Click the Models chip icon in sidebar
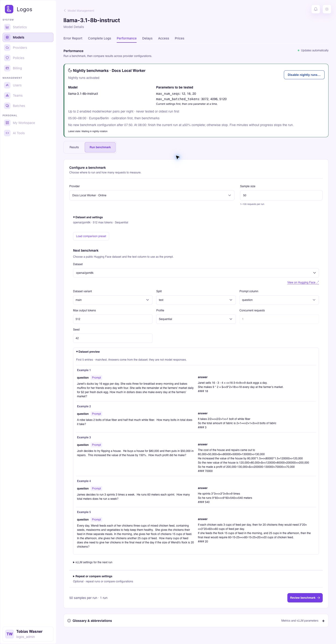Viewport: 336px width, 644px height. pos(7,37)
